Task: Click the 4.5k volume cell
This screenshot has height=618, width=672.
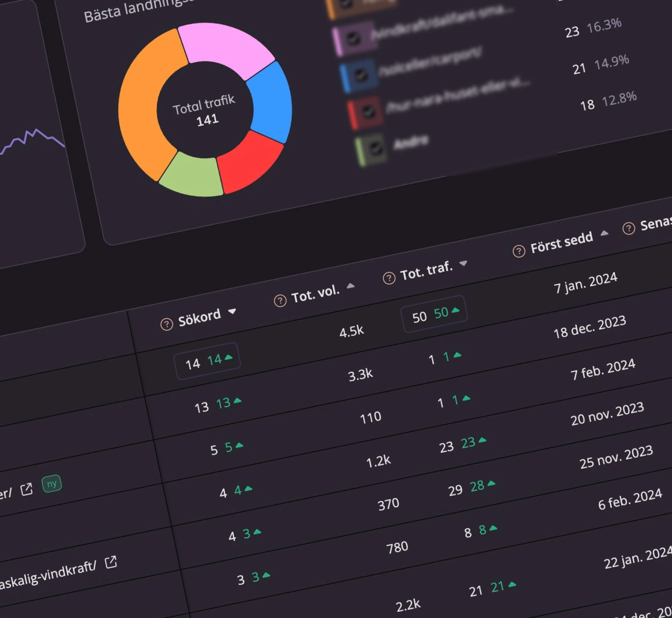Action: point(352,332)
